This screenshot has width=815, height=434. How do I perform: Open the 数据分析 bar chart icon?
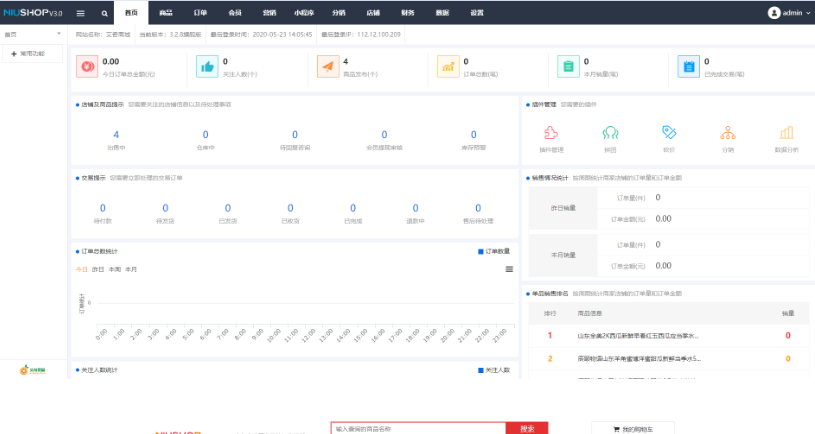click(x=786, y=133)
